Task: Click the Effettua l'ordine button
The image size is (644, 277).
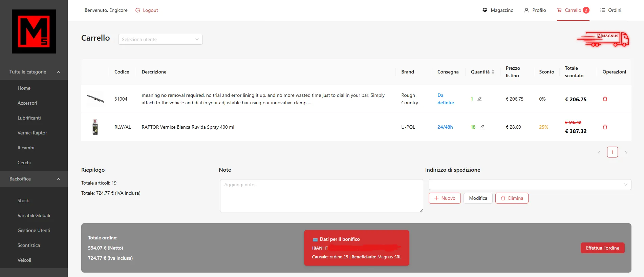Action: (x=602, y=248)
